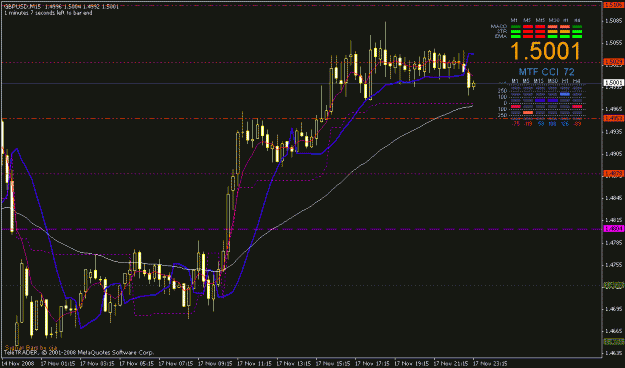Click the 17 Nov 23:15 time label

click(x=490, y=363)
